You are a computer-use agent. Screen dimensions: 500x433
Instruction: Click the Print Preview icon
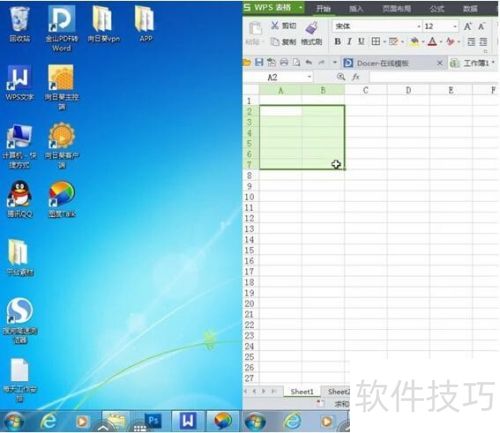[296, 62]
